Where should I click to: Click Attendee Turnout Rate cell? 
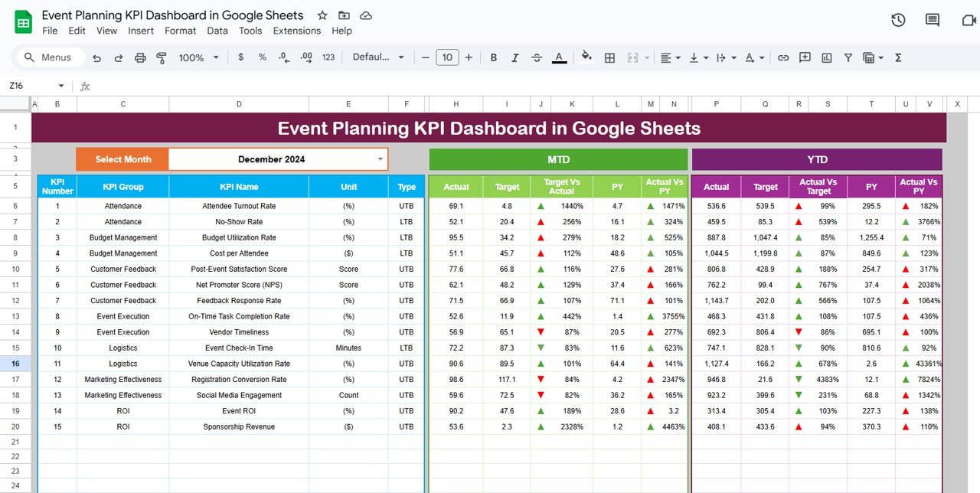(x=239, y=206)
